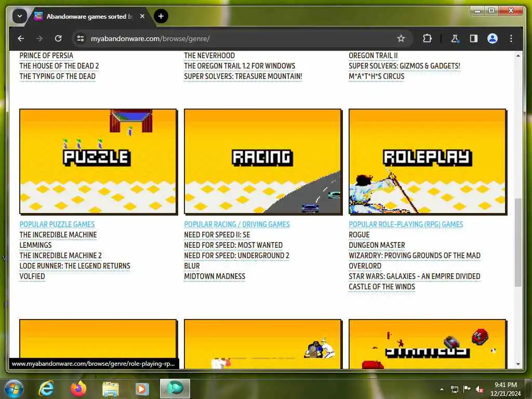Click the vertical scrollbar thumb
Image resolution: width=532 pixels, height=399 pixels.
click(518, 243)
